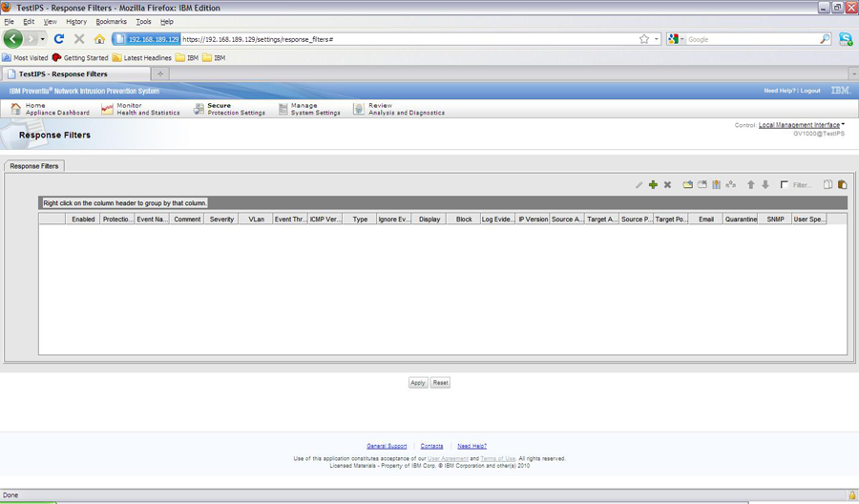The width and height of the screenshot is (859, 504).
Task: Open the Help menu
Action: pyautogui.click(x=166, y=22)
